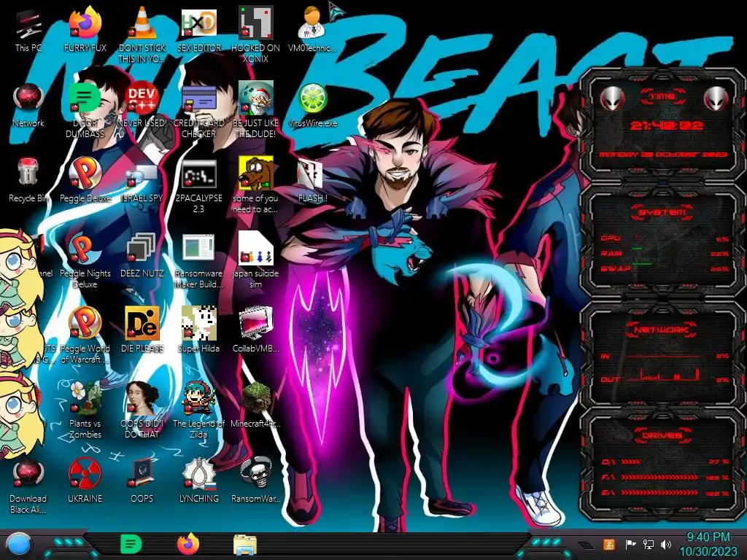Open the volume speaker tray icon
Screen dimensions: 747x560
pos(666,544)
